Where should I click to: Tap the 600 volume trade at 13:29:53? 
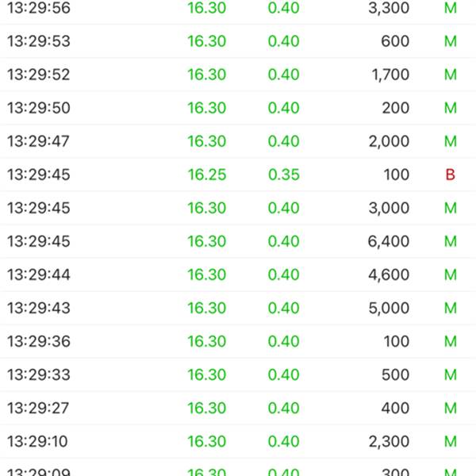pyautogui.click(x=238, y=41)
